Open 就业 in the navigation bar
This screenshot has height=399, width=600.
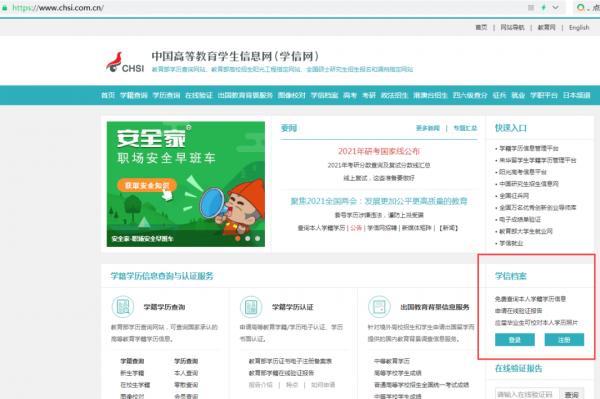pyautogui.click(x=518, y=95)
